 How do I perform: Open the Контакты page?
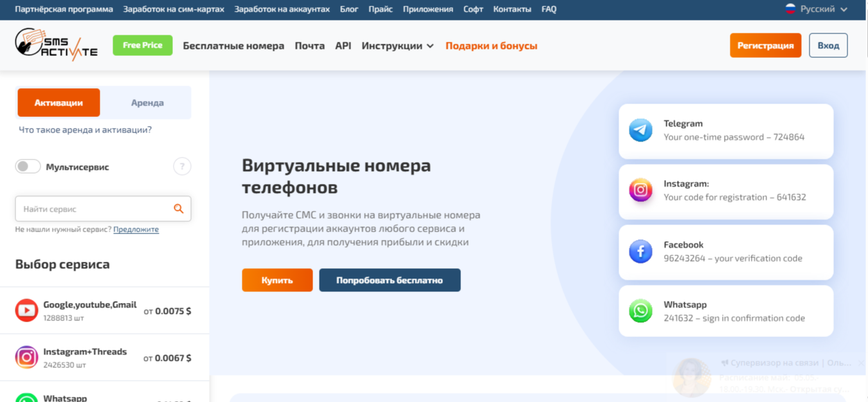point(512,9)
